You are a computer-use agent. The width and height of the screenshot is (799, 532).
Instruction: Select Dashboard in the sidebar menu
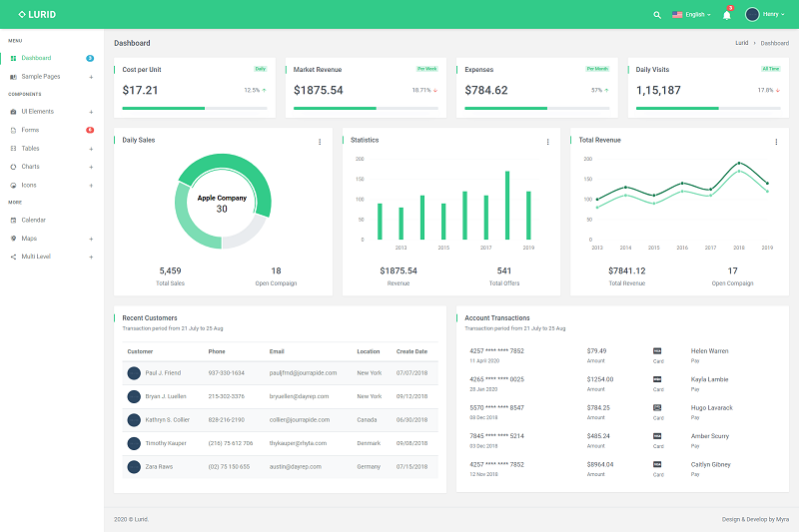(x=36, y=58)
